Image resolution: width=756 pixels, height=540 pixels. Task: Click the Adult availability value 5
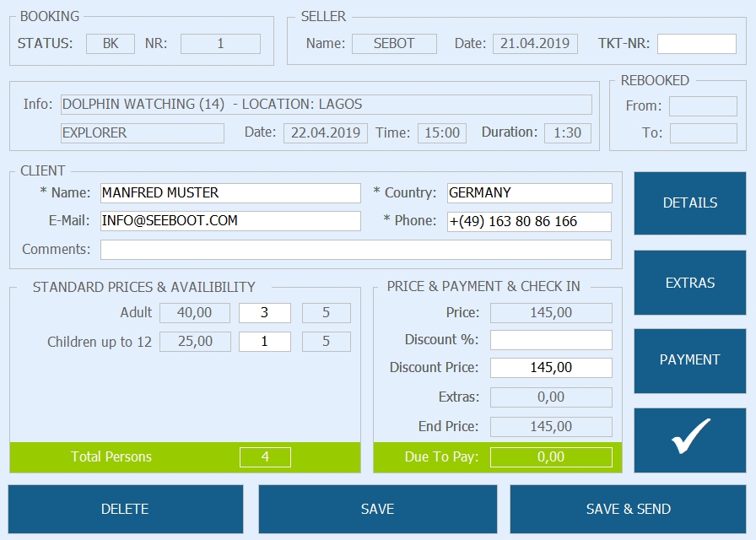pos(327,313)
